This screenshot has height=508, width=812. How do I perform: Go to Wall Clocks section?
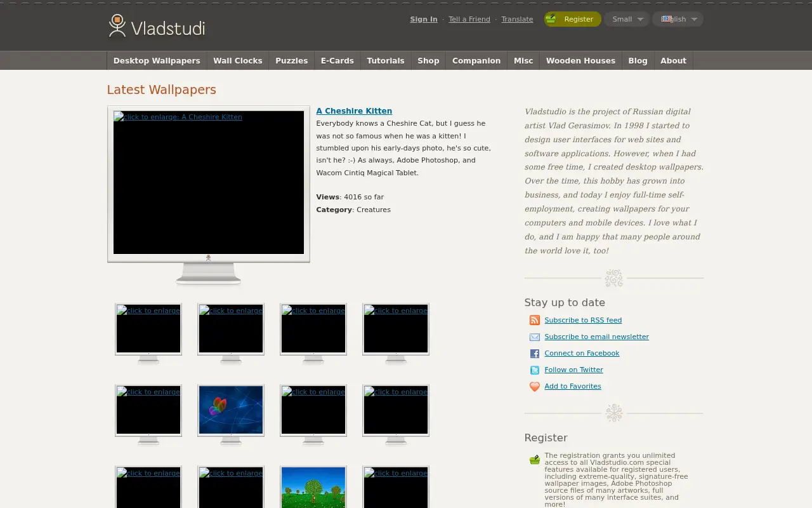238,61
